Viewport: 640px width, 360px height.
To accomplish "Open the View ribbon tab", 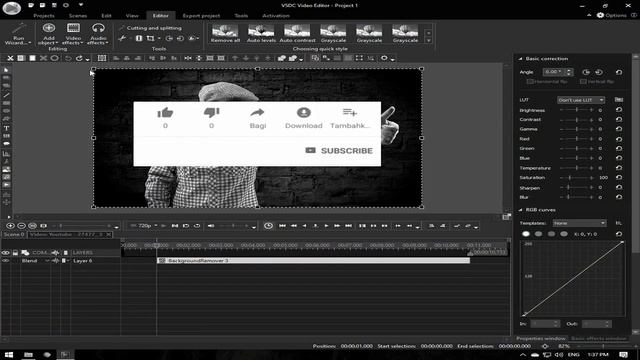I will pos(132,16).
